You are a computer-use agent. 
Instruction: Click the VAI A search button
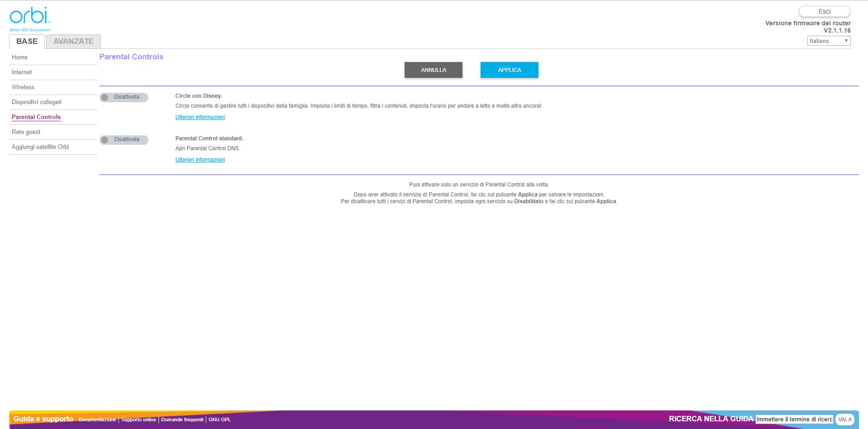pos(844,419)
